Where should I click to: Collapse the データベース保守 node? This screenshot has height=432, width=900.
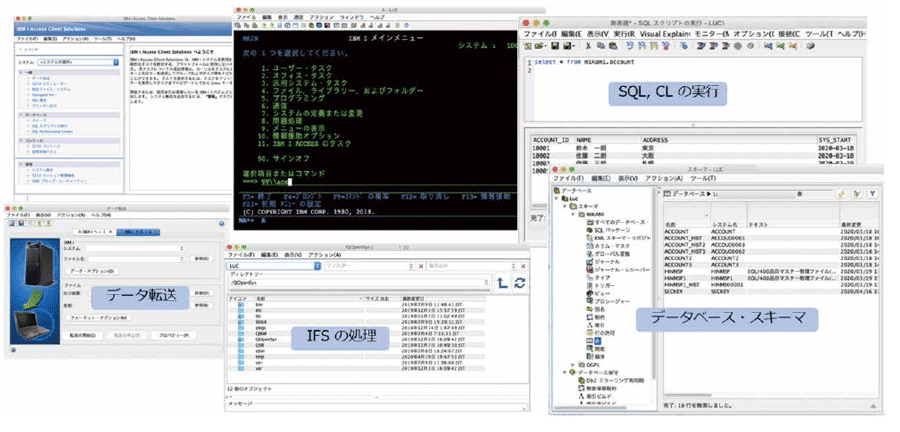(564, 372)
